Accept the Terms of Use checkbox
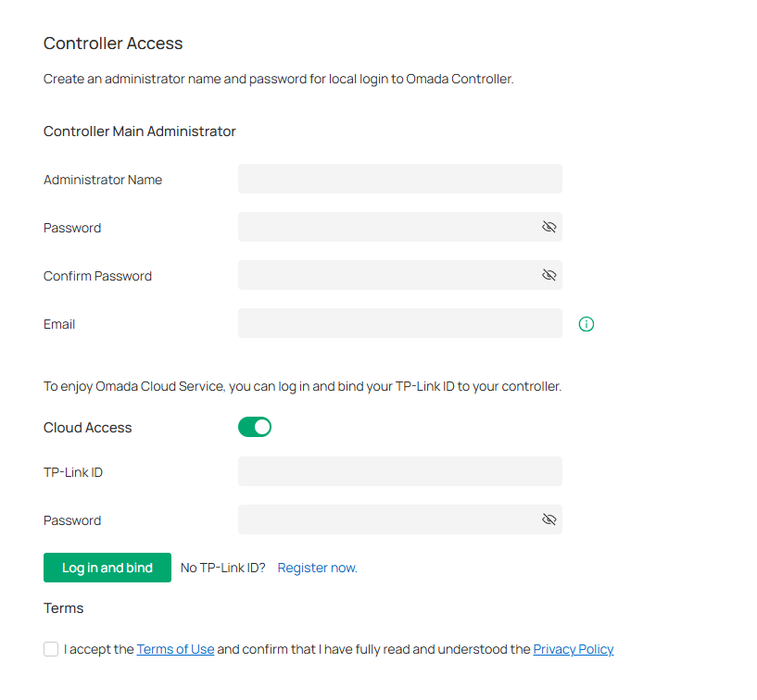Viewport: 757px width, 700px height. click(x=51, y=648)
